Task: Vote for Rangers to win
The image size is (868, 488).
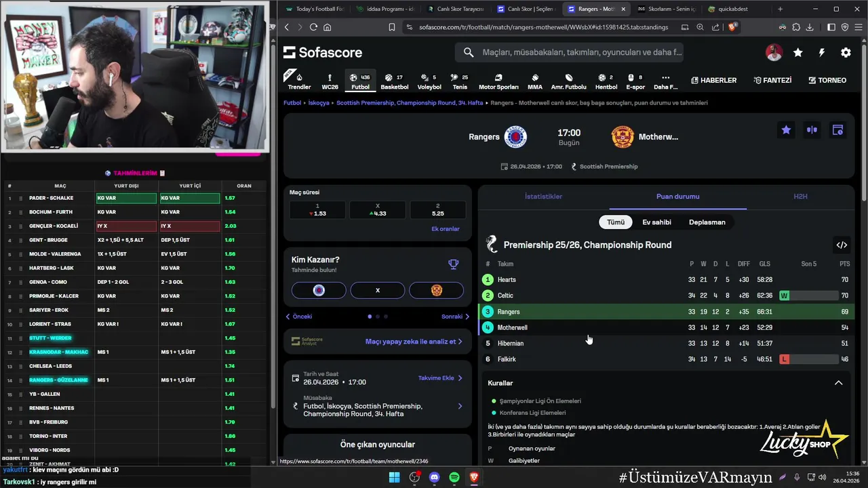Action: [319, 290]
